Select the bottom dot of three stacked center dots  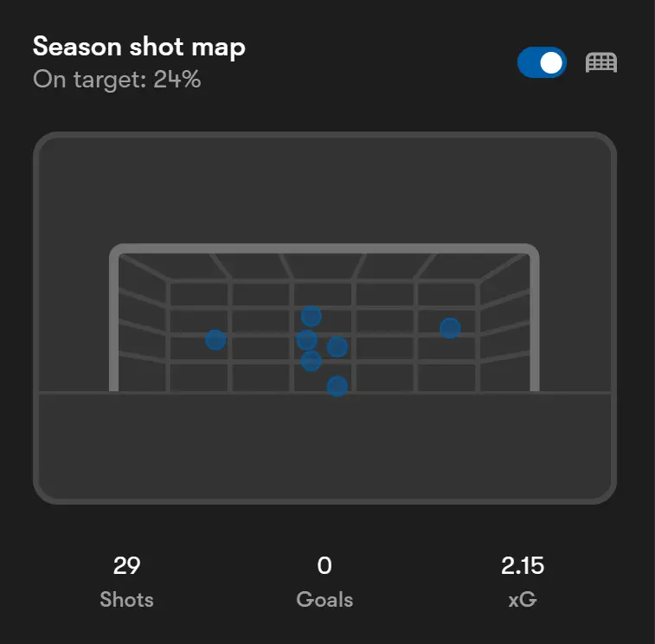tap(311, 361)
